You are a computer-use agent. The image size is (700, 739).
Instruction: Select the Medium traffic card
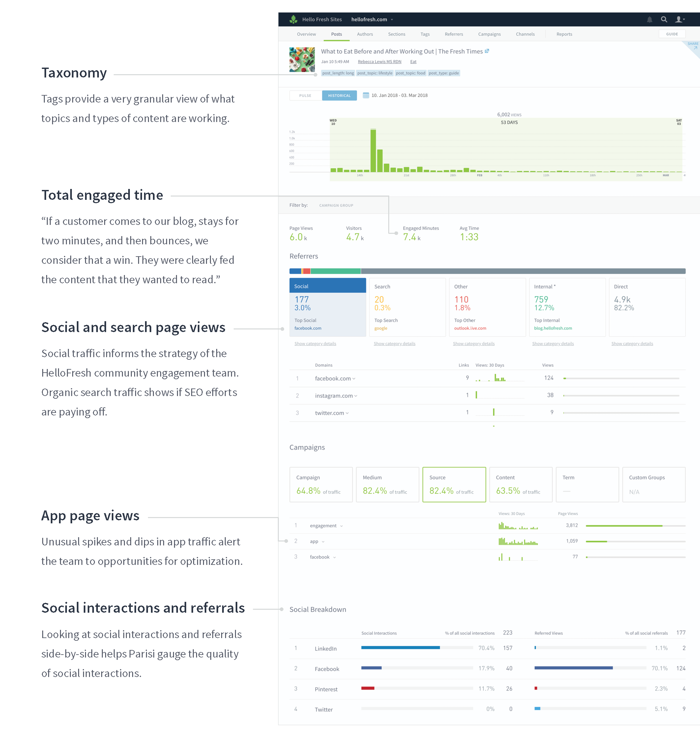click(x=387, y=485)
